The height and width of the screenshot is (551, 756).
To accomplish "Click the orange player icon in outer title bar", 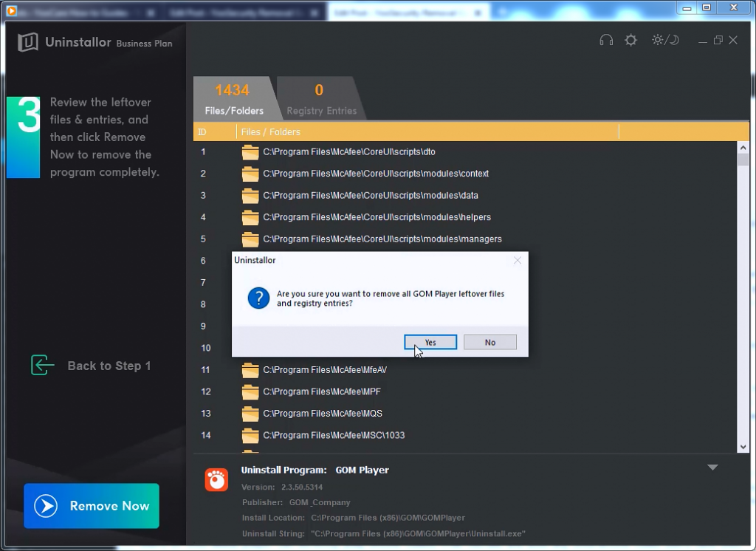I will 12,10.
